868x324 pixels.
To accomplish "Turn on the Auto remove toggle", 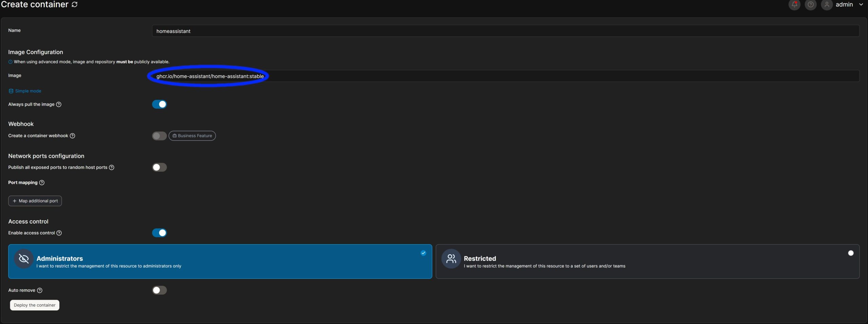I will click(x=159, y=290).
